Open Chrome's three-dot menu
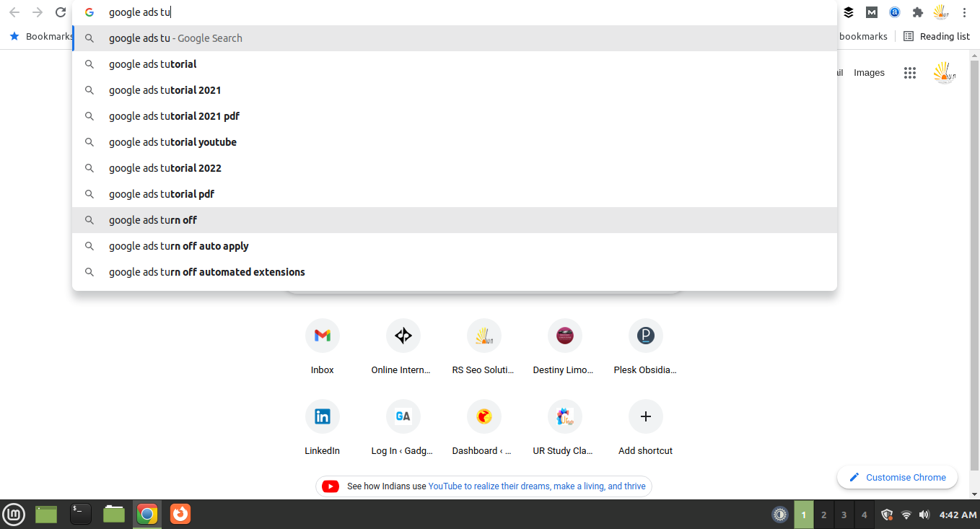The height and width of the screenshot is (529, 980). tap(964, 12)
